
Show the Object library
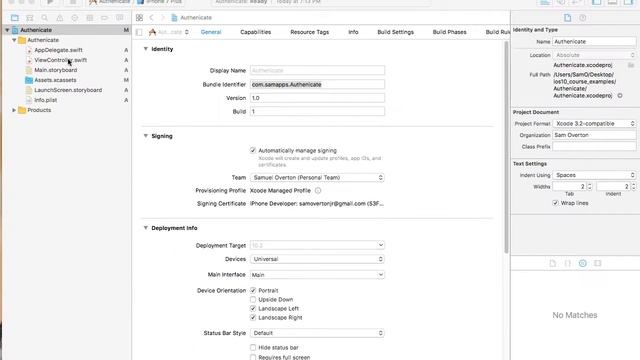[x=583, y=263]
